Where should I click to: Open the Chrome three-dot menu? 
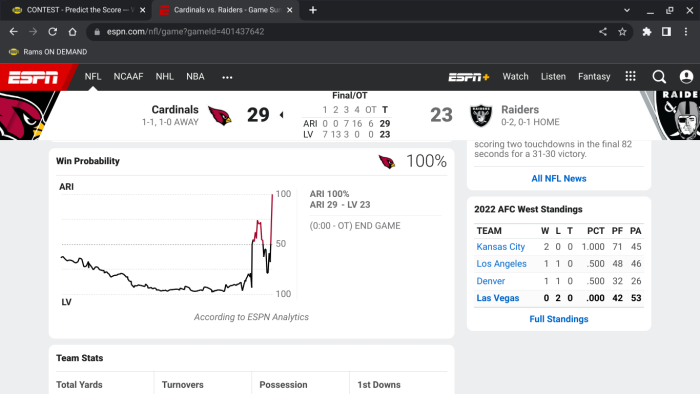click(686, 32)
